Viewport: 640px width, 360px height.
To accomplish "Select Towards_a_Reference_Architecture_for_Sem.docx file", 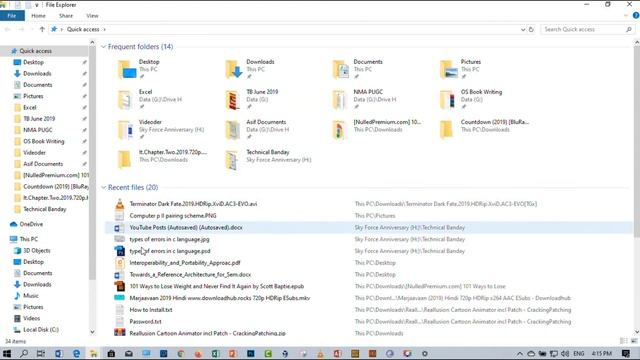I will click(190, 275).
